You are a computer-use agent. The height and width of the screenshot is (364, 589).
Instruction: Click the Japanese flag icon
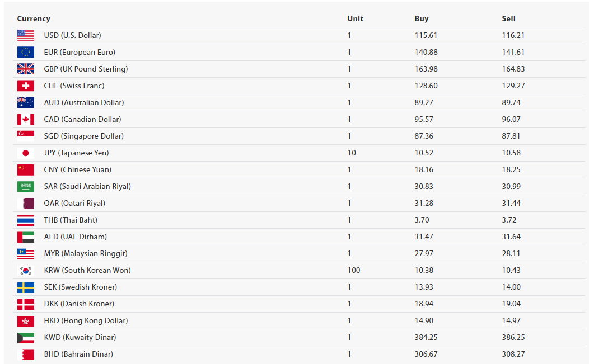[26, 153]
